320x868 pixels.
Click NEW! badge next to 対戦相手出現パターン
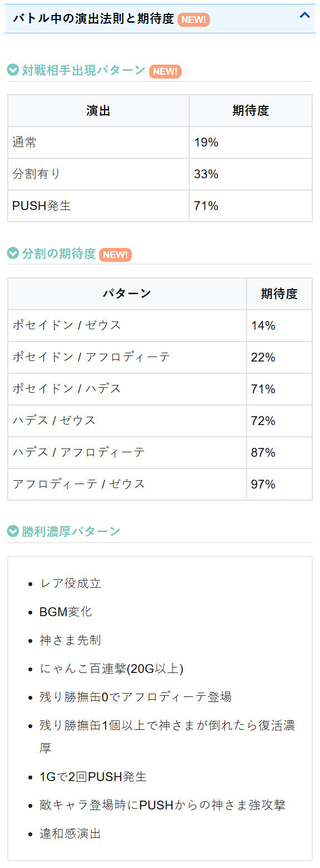pyautogui.click(x=165, y=71)
